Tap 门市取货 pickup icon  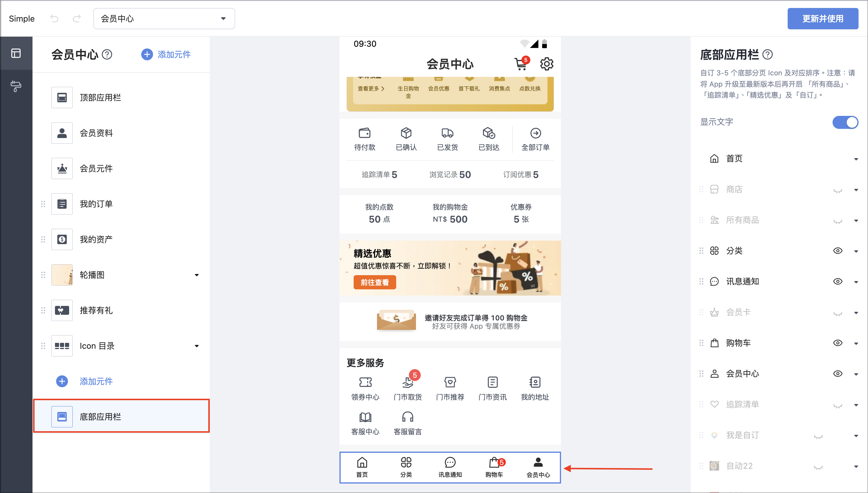point(408,382)
